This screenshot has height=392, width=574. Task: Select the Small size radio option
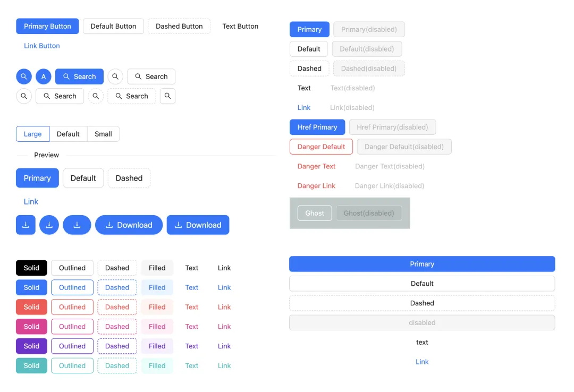(x=103, y=134)
